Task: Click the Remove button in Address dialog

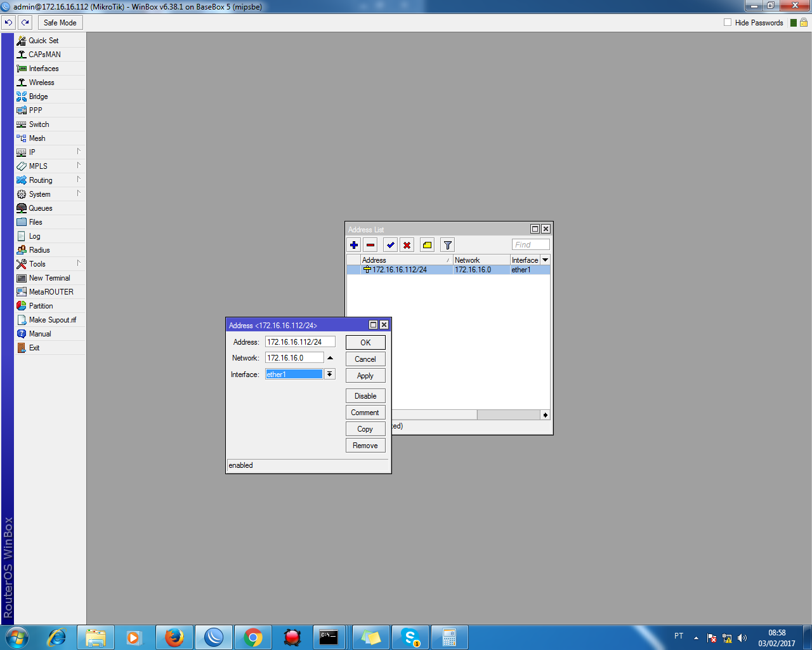Action: pos(365,446)
